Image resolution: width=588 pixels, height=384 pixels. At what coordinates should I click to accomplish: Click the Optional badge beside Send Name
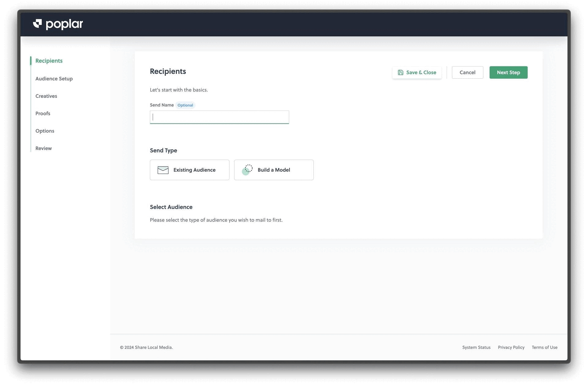point(185,105)
